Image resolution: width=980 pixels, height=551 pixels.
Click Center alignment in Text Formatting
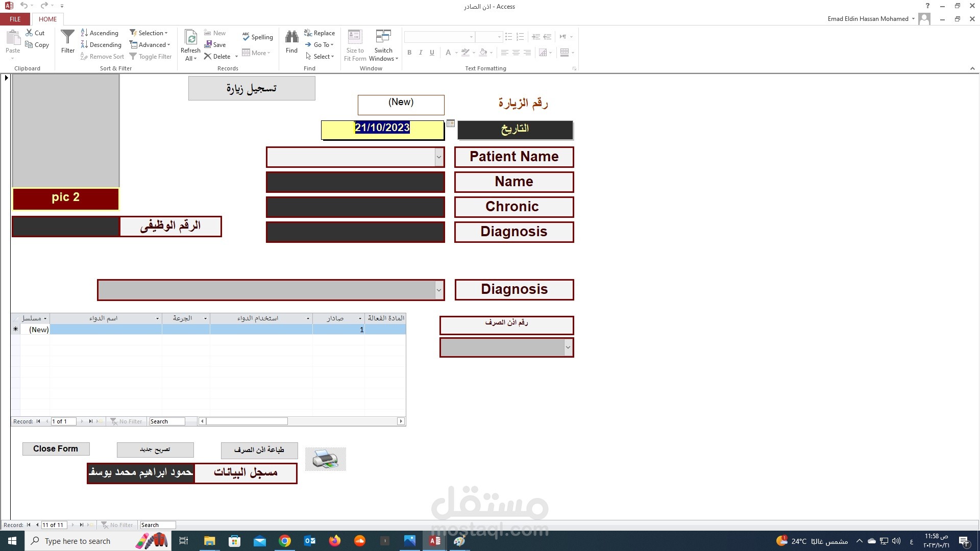[516, 53]
